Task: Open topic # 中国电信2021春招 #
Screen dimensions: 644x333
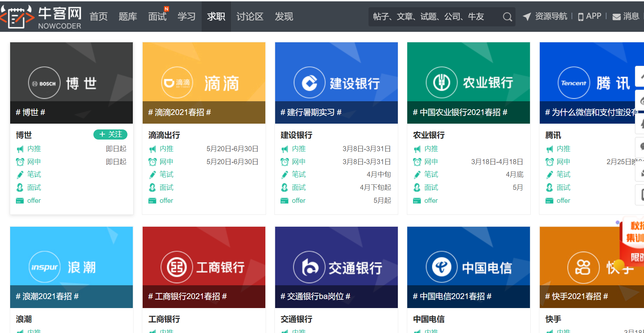Action: click(452, 296)
